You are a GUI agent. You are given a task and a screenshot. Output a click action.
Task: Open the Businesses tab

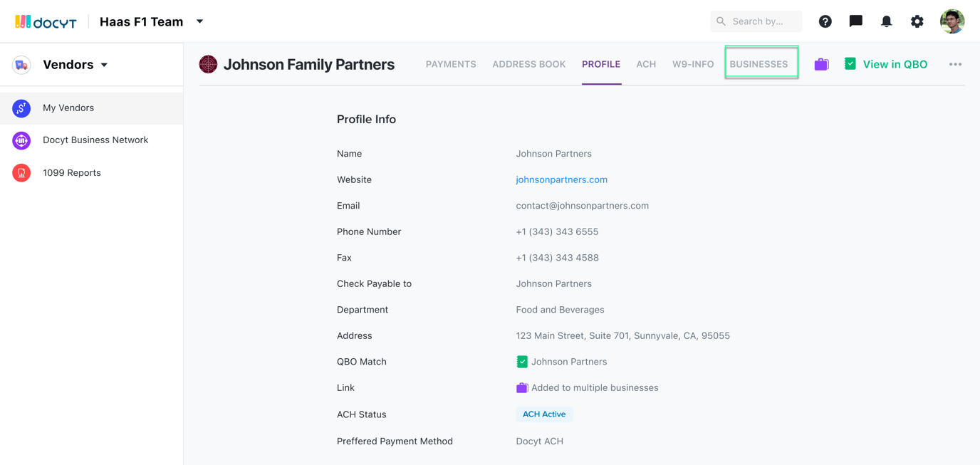759,64
